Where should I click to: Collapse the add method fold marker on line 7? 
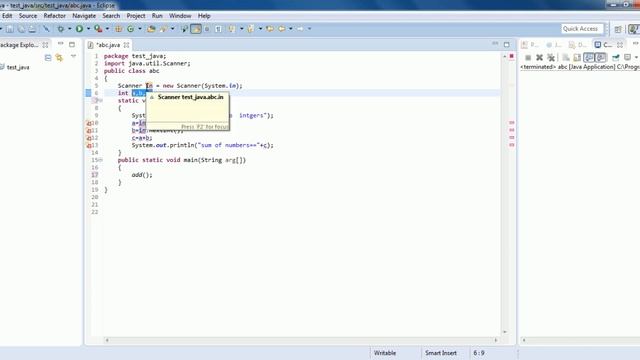100,100
